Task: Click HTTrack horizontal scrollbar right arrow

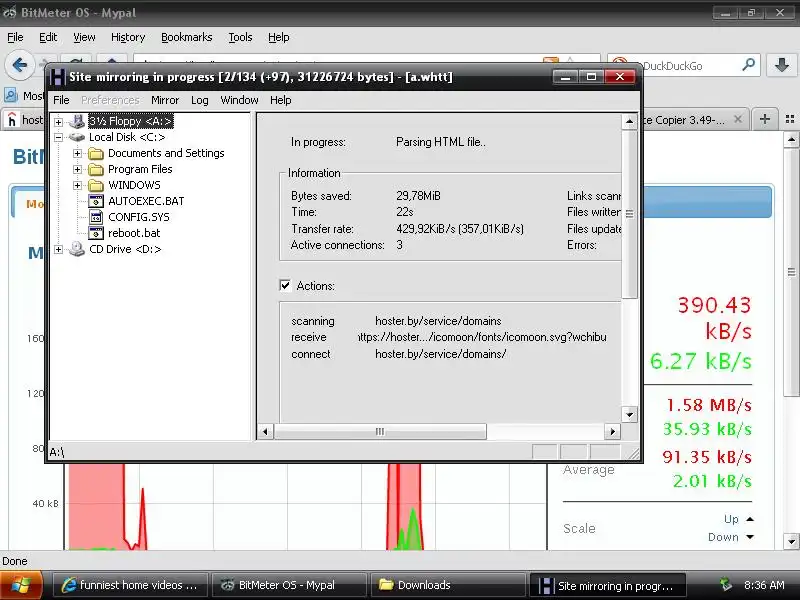Action: [612, 432]
